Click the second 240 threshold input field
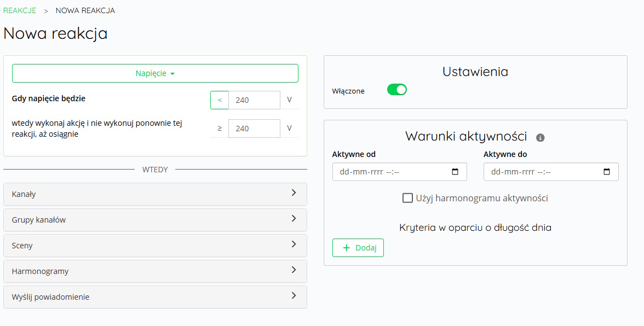This screenshot has height=326, width=644. tap(254, 128)
